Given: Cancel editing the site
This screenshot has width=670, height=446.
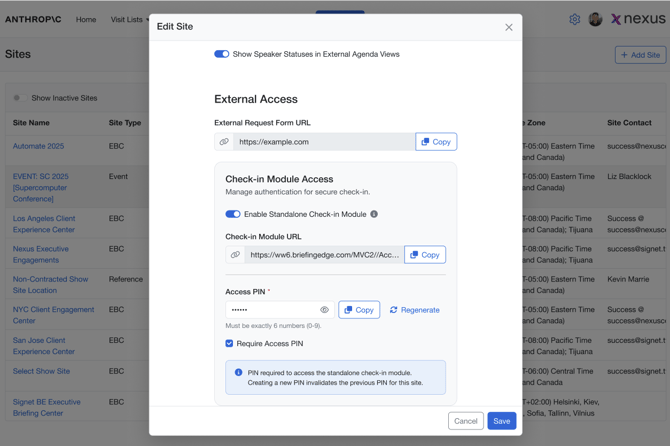Looking at the screenshot, I should (x=466, y=421).
